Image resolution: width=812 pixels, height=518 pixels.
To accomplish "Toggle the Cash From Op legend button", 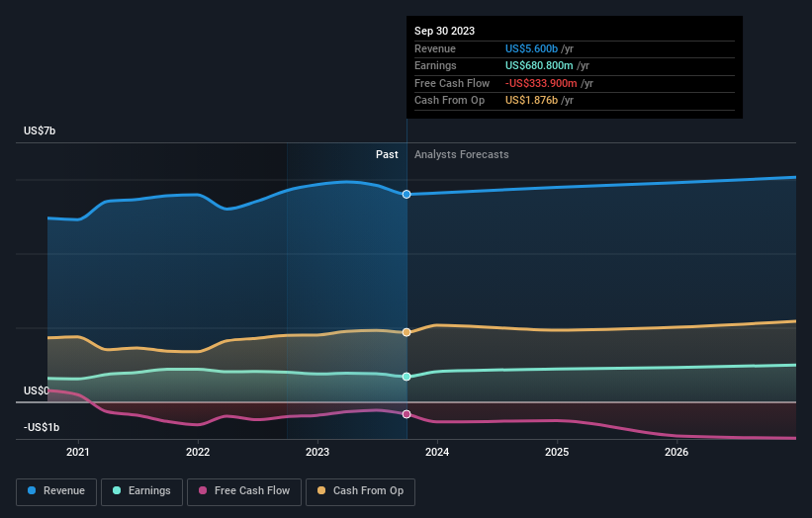I will click(360, 491).
